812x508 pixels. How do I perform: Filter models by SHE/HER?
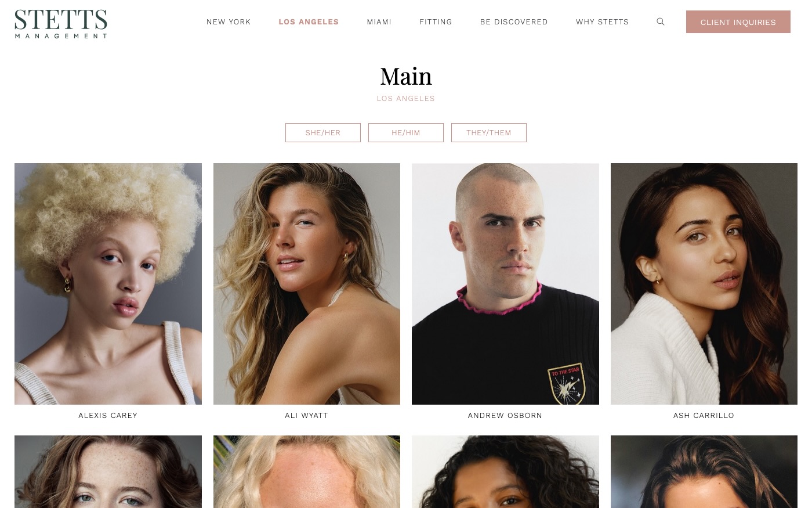click(x=323, y=132)
